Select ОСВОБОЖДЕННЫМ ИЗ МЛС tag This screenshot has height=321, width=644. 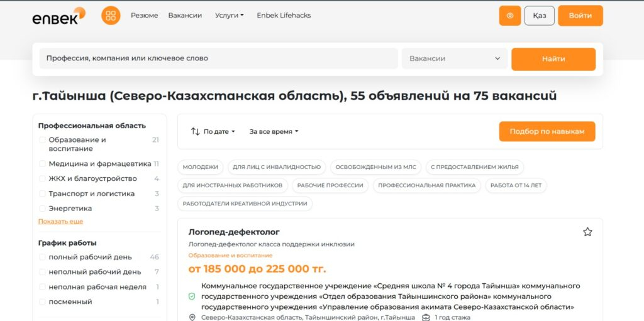pos(376,167)
